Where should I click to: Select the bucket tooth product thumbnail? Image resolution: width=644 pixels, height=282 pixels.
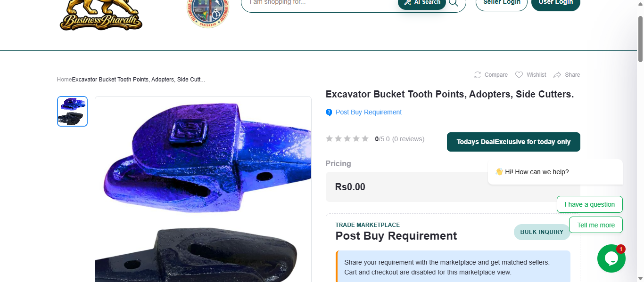coord(72,111)
